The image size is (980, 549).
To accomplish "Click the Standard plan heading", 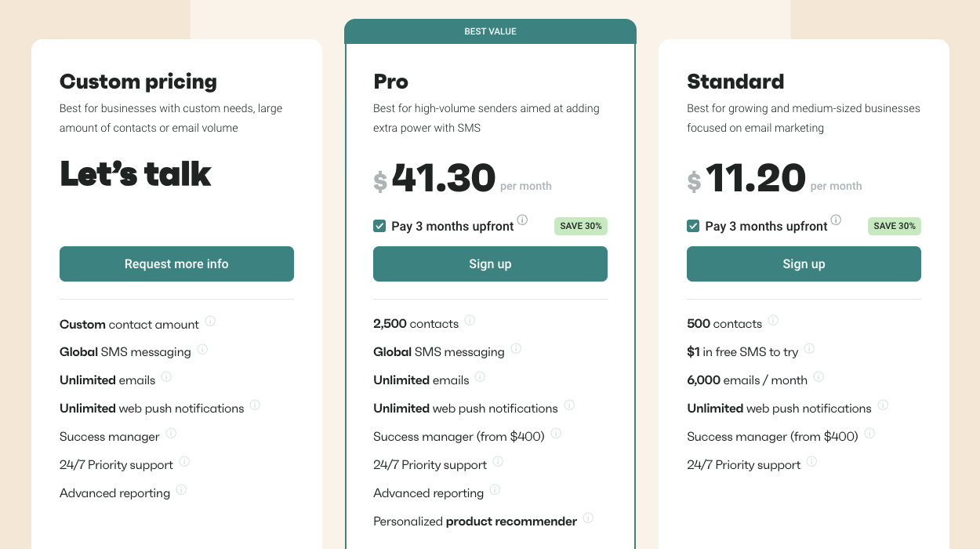I will tap(735, 82).
